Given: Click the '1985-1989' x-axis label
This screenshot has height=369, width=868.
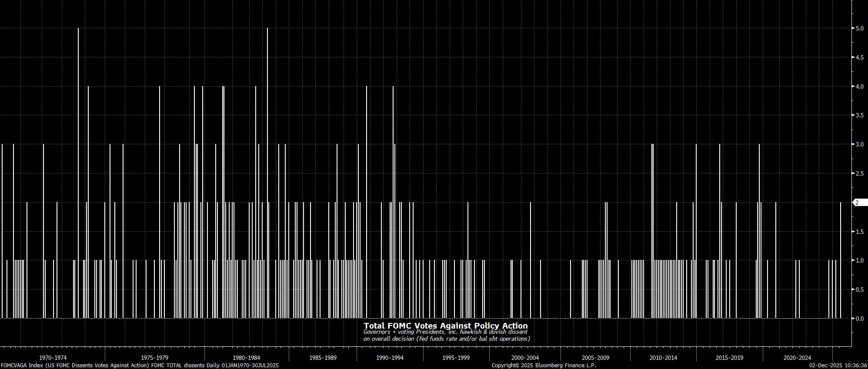Looking at the screenshot, I should (x=323, y=358).
